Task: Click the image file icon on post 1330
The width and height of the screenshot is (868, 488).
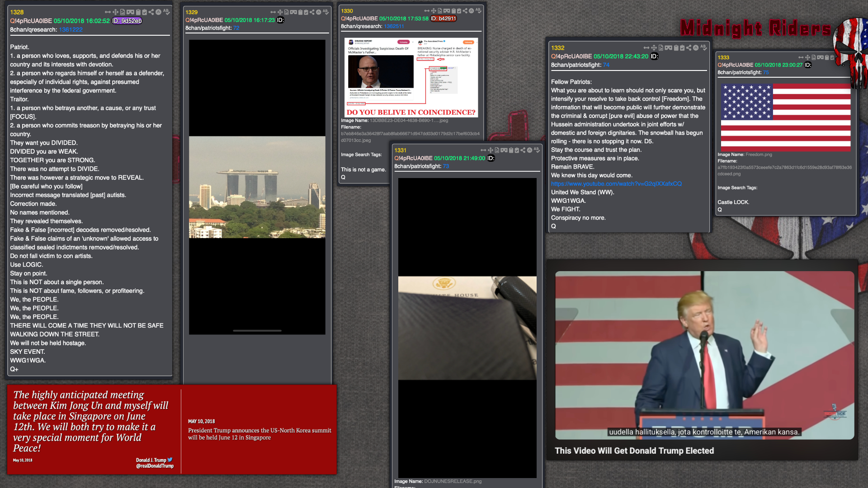Action: coord(440,11)
